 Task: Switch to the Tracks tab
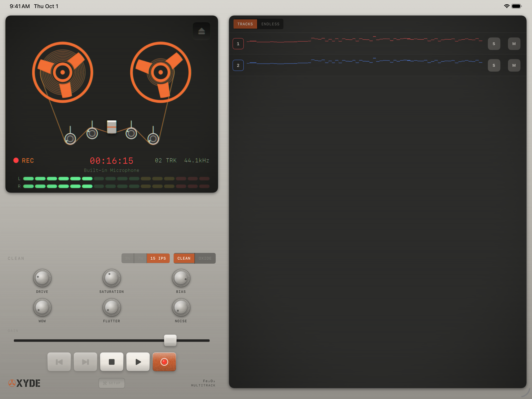pos(245,24)
